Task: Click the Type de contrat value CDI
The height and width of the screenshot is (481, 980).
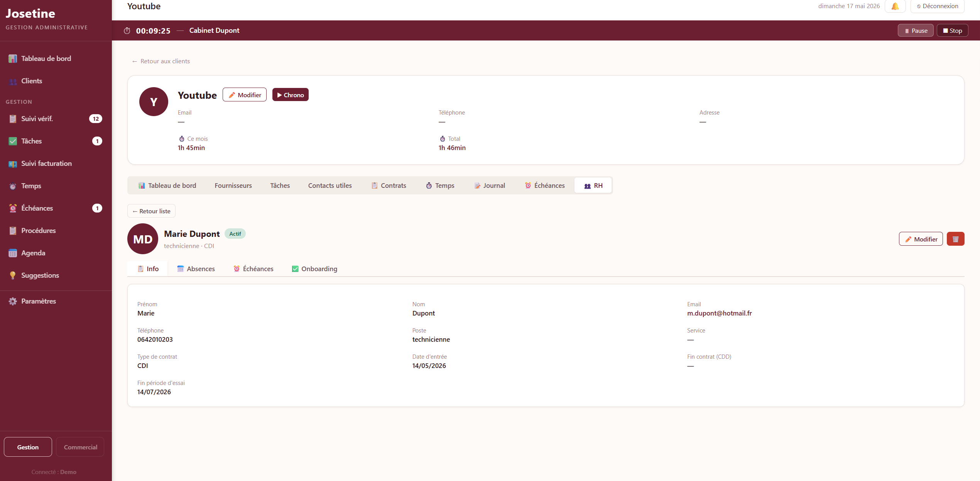Action: point(143,366)
